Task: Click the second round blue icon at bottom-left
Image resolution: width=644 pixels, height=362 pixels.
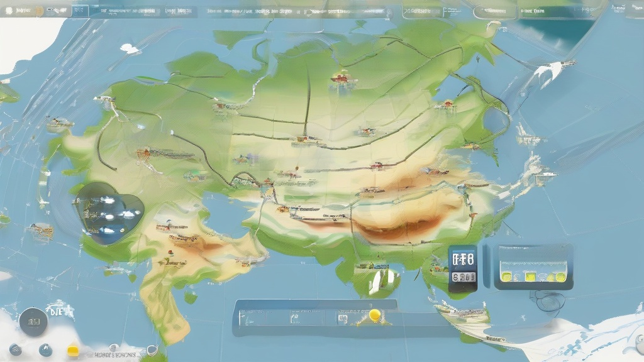Action: (x=45, y=350)
